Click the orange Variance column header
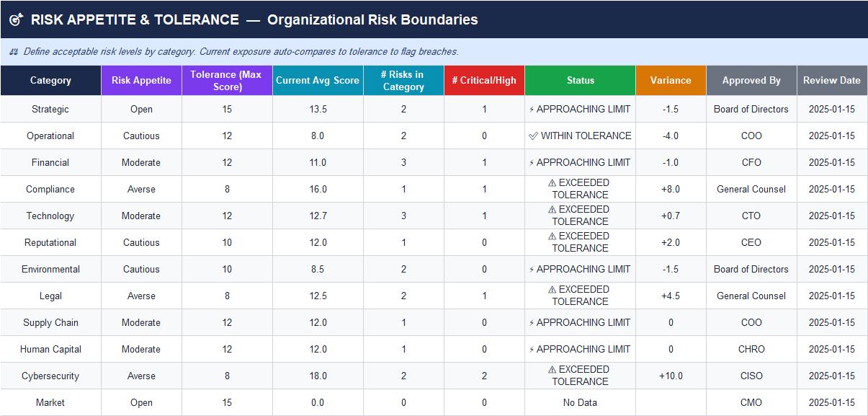 click(671, 80)
